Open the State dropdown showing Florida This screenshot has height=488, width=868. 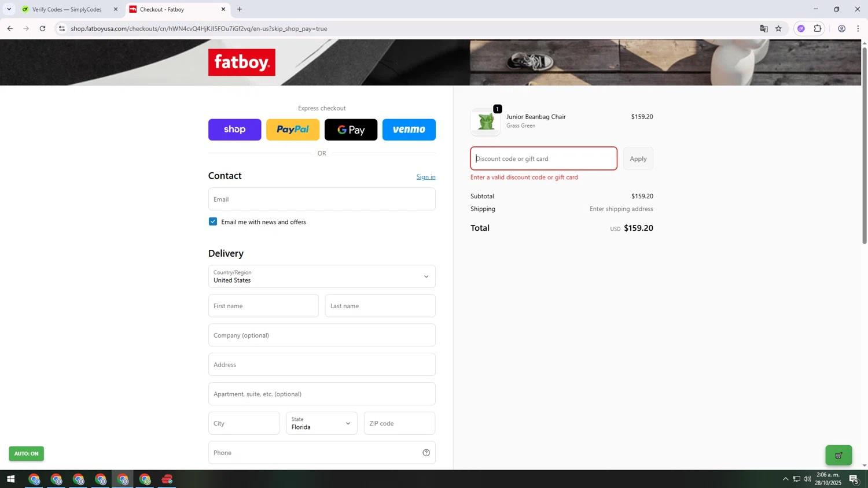click(x=322, y=423)
